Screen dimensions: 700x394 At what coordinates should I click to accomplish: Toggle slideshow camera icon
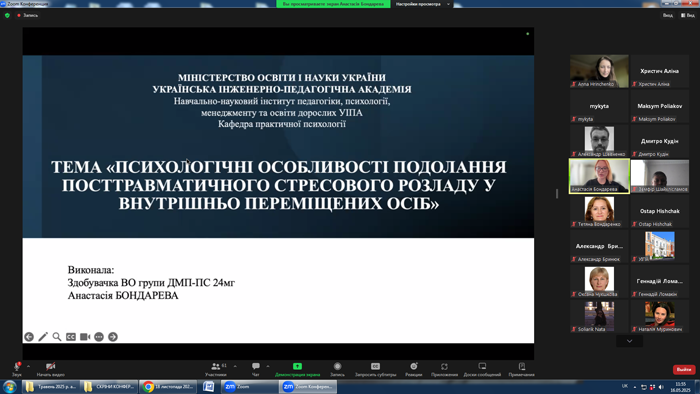tap(85, 337)
